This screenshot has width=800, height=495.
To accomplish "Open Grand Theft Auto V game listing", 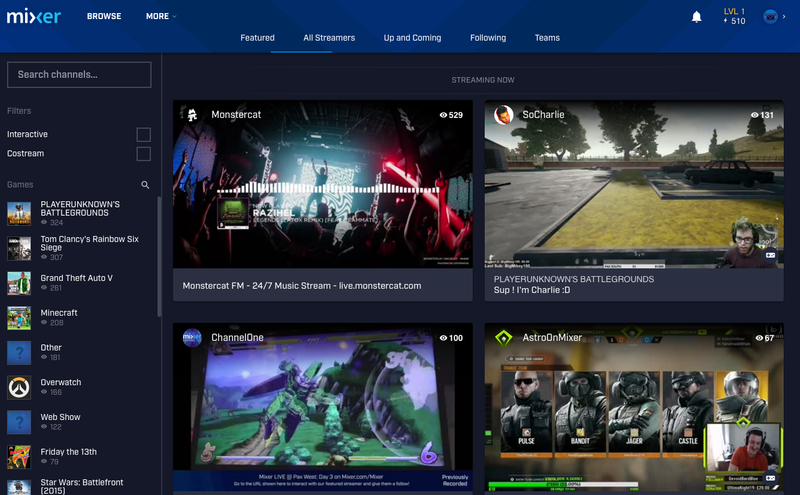I will pyautogui.click(x=76, y=278).
